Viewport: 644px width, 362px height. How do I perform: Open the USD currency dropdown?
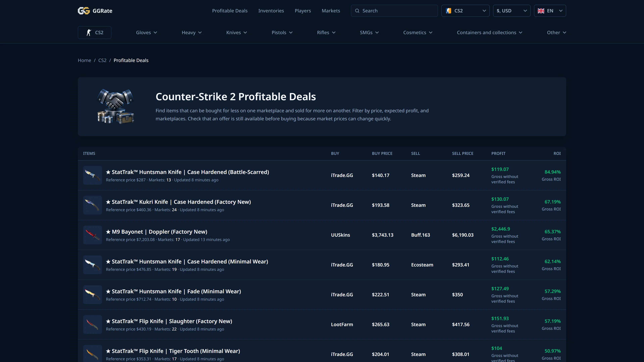click(x=512, y=11)
